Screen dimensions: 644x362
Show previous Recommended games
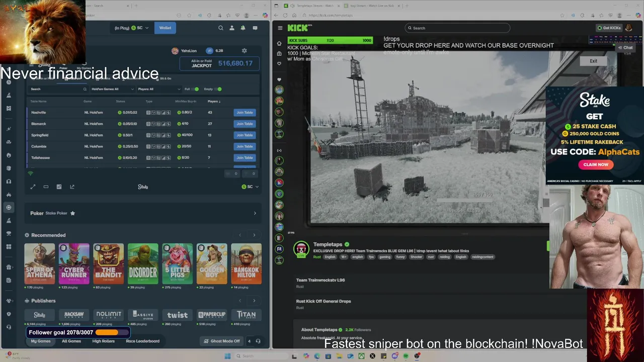point(240,235)
